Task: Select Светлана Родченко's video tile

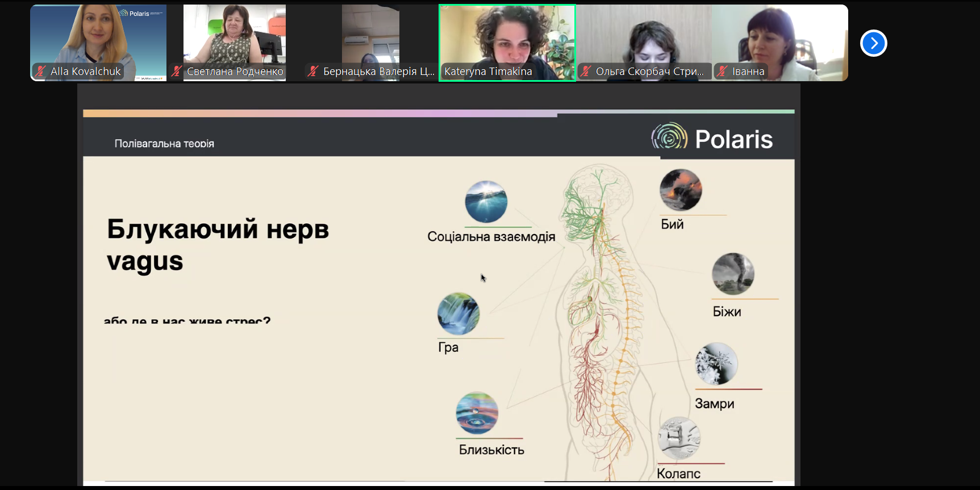Action: (x=235, y=43)
